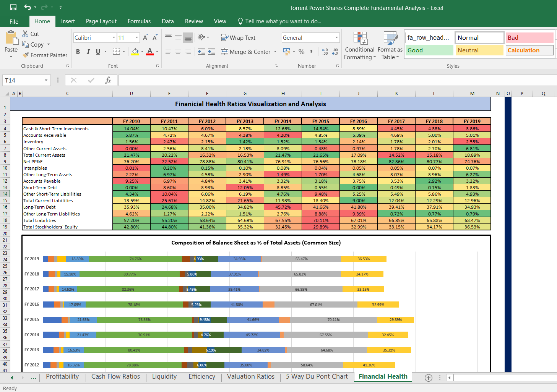Expand the Paste options arrow
The image size is (557, 392).
[x=11, y=57]
